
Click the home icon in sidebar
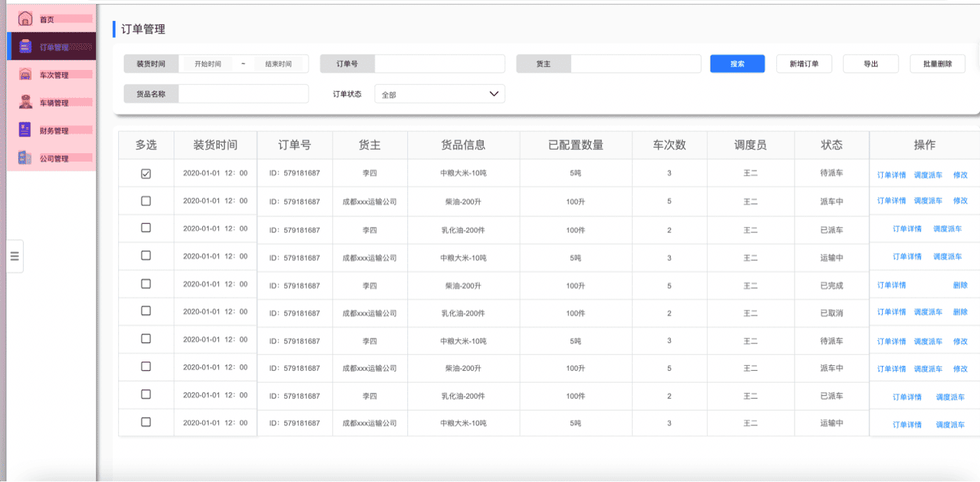click(25, 19)
